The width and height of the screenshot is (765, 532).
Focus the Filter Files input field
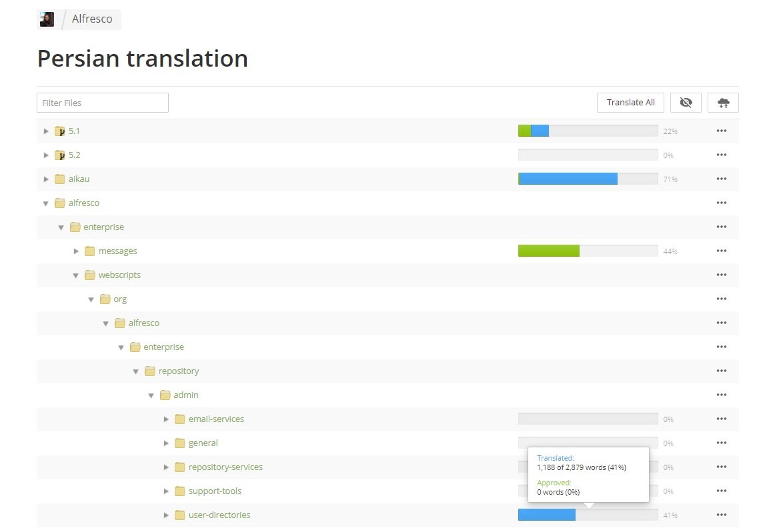(103, 103)
